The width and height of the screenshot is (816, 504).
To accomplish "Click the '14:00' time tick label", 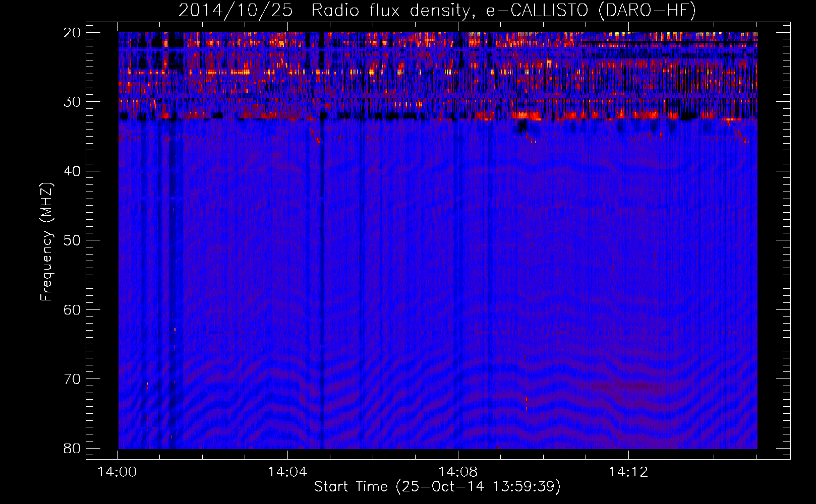I will point(118,472).
